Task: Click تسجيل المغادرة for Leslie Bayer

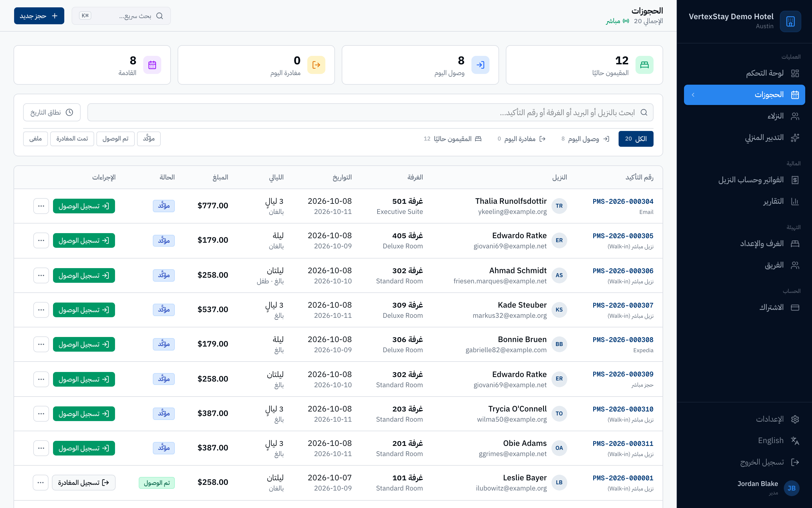Action: click(84, 483)
